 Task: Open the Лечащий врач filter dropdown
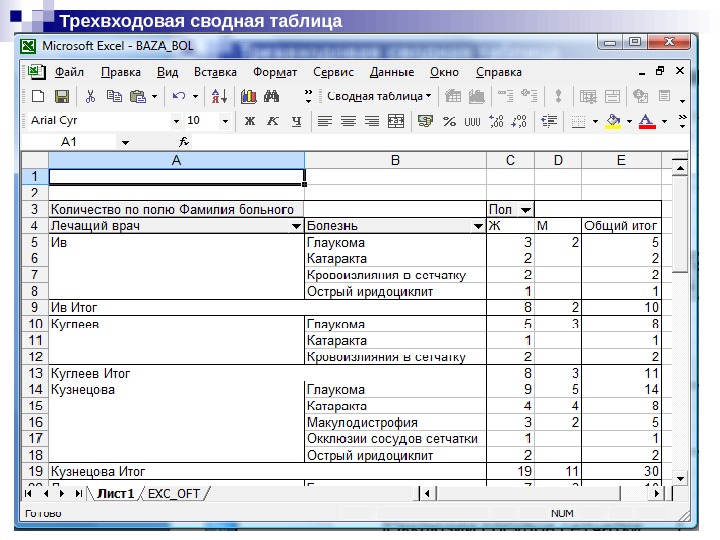296,226
